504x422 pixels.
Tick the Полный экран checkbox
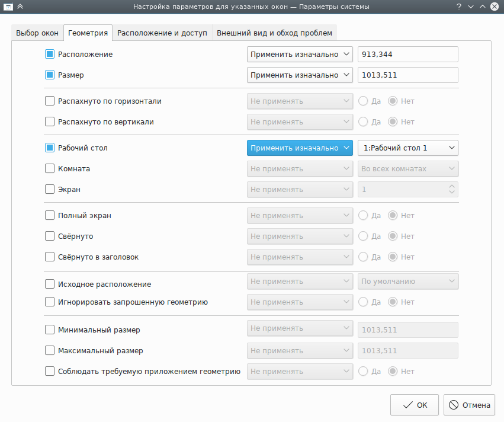50,215
